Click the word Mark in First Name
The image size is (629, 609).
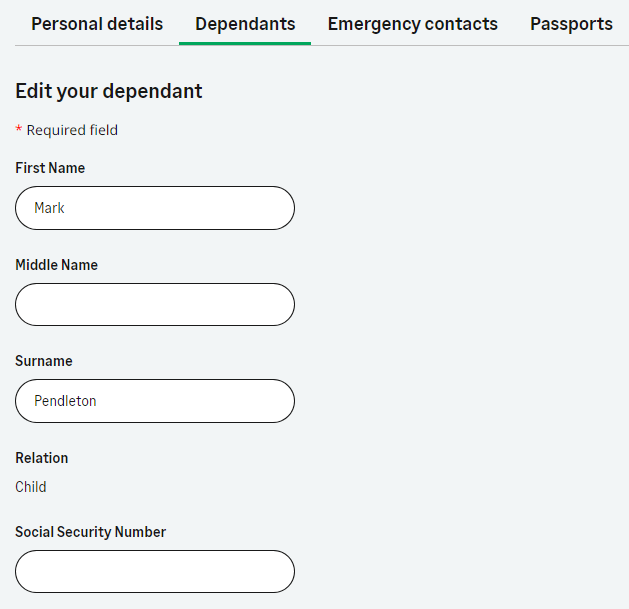pyautogui.click(x=49, y=208)
